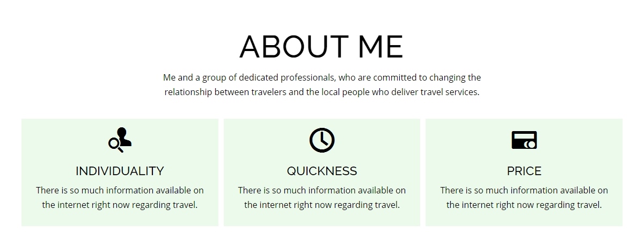The height and width of the screenshot is (252, 644).
Task: Click the description text under Individuality
Action: coord(120,197)
